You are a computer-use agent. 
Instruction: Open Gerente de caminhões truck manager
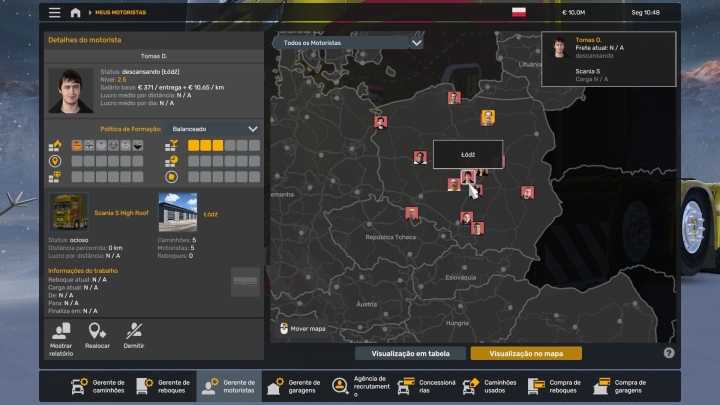click(x=98, y=386)
